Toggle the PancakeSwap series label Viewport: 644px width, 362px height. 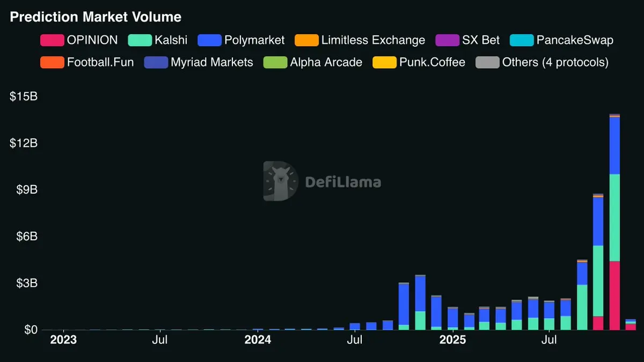(575, 40)
